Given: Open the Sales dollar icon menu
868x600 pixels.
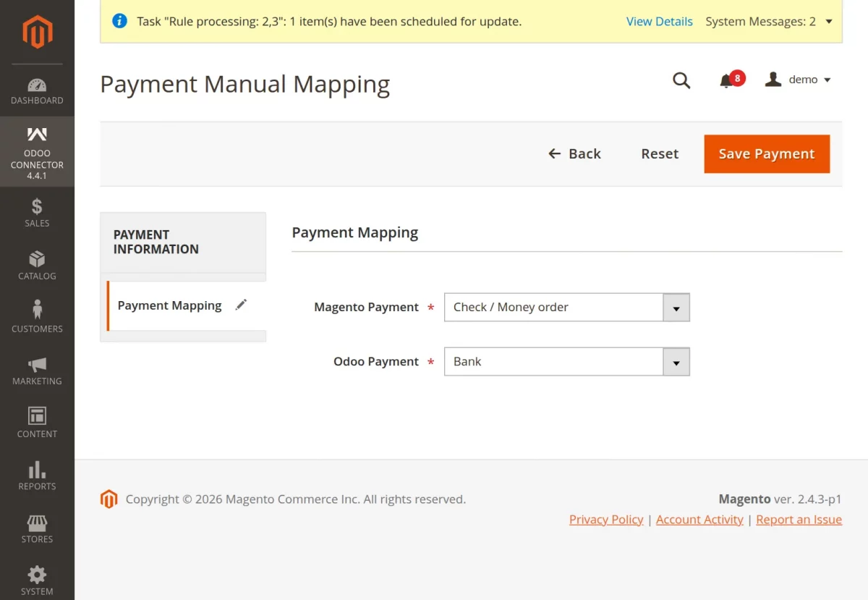Looking at the screenshot, I should coord(37,214).
